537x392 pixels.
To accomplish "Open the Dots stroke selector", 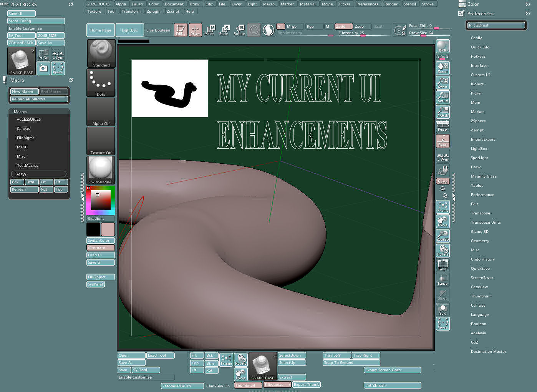I will tap(101, 83).
